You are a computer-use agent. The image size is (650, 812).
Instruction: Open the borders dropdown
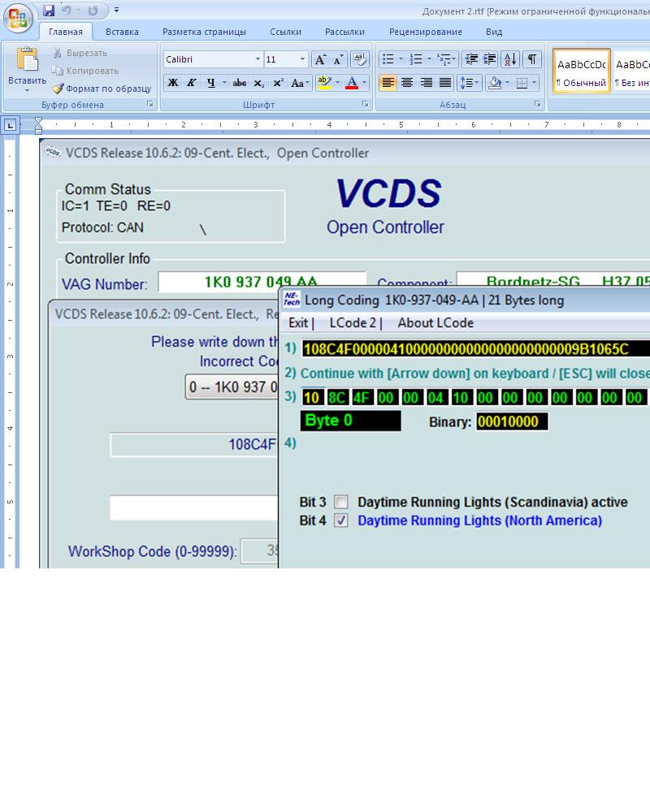tap(535, 83)
